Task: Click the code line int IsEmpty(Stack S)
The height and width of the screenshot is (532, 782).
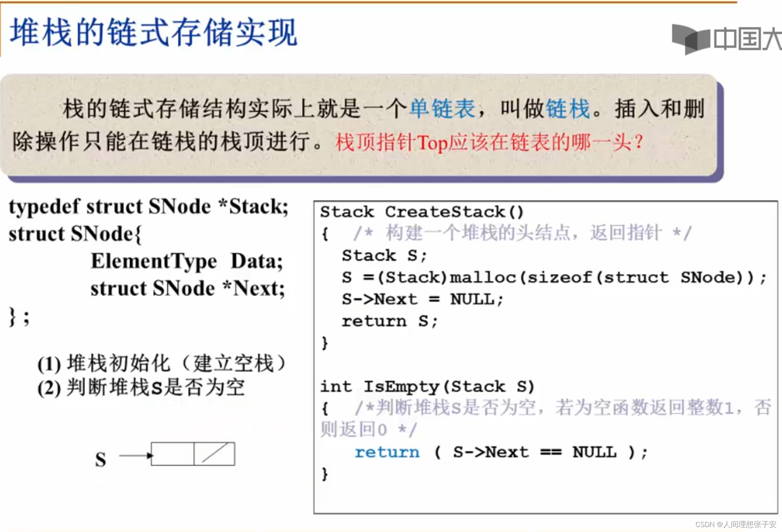Action: pos(427,387)
